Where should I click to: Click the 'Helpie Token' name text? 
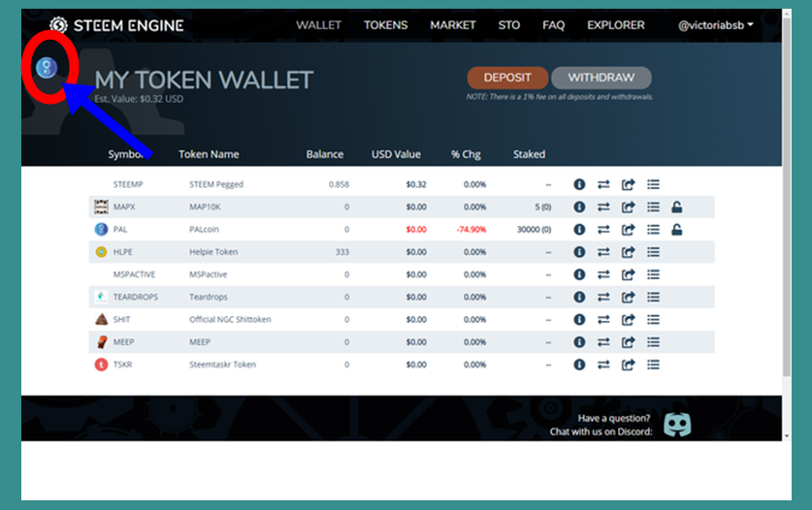point(213,252)
